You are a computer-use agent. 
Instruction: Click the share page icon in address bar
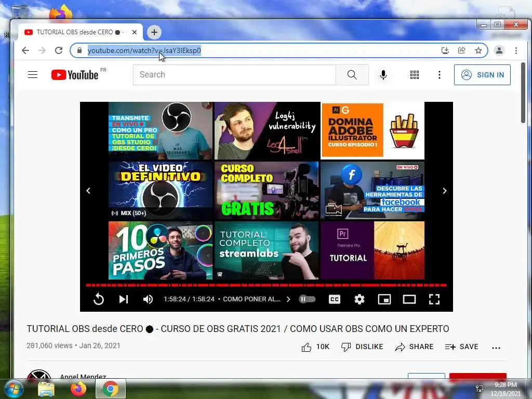point(462,50)
